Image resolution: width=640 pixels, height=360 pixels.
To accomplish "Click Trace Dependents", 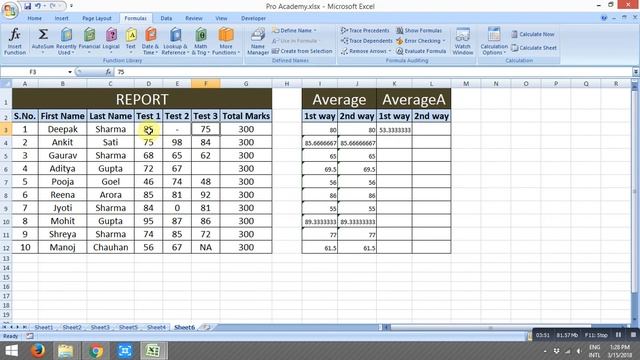I will pyautogui.click(x=367, y=41).
